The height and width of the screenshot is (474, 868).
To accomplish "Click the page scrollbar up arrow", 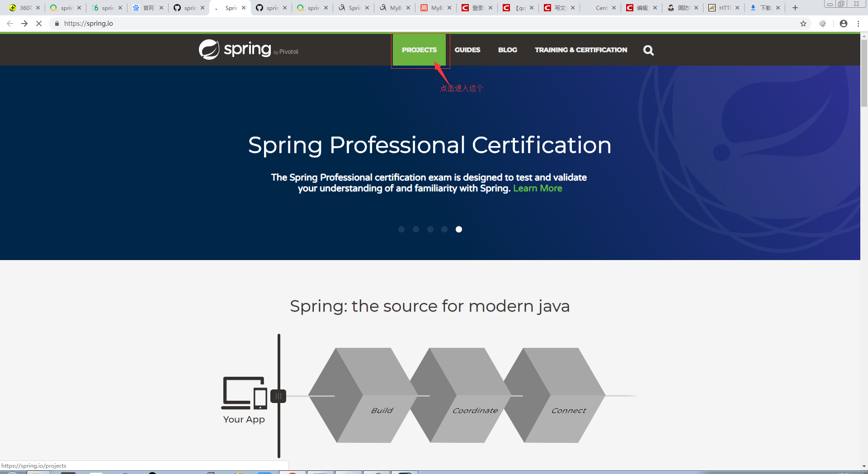I will click(864, 35).
